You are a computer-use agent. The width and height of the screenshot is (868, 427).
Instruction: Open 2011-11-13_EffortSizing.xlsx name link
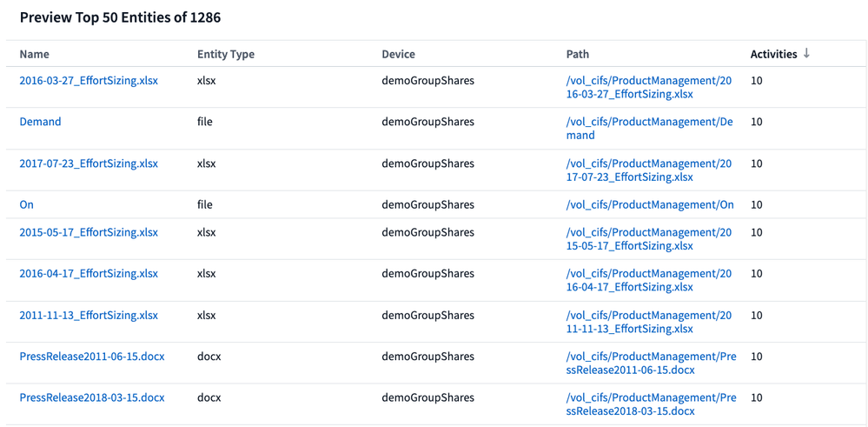coord(89,315)
